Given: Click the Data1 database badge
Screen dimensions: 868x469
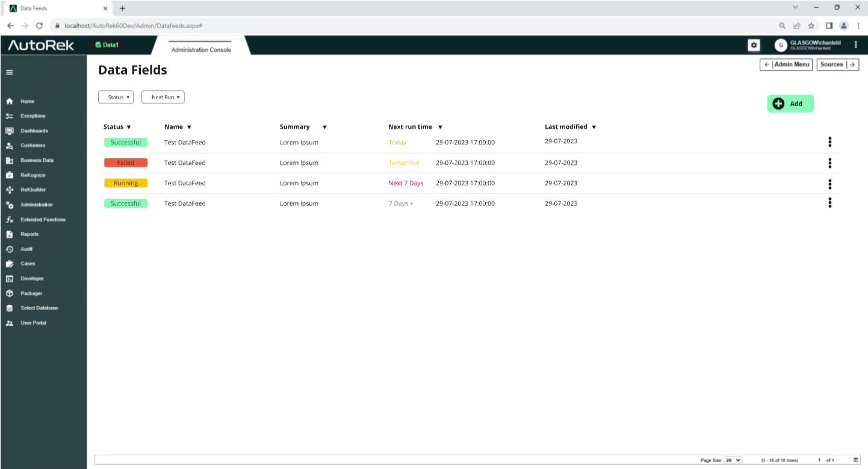Looking at the screenshot, I should [x=107, y=45].
